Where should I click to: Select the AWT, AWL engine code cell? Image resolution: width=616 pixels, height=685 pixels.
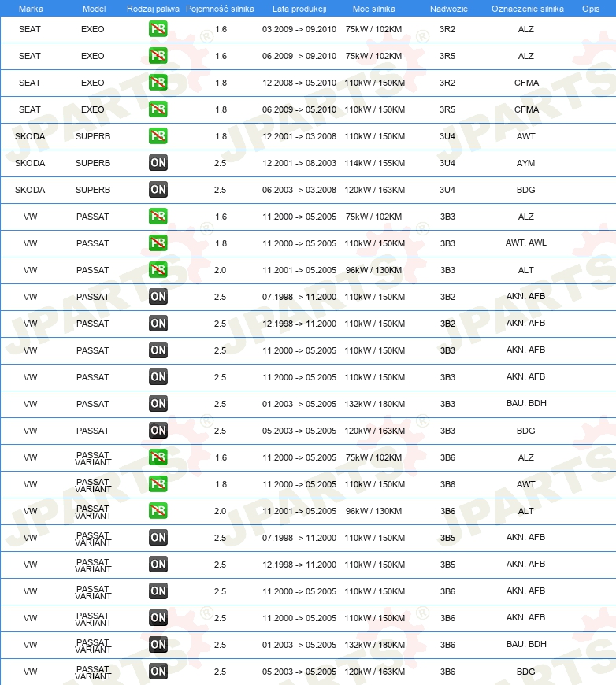tap(526, 243)
